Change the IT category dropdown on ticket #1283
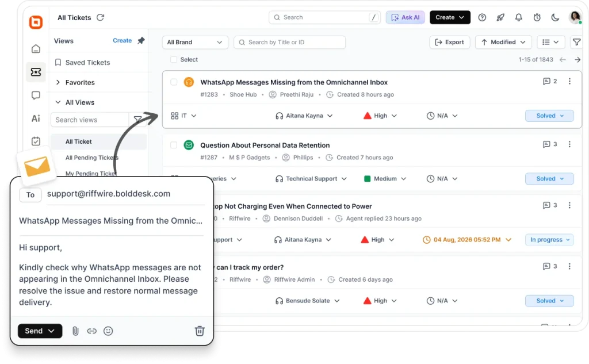The height and width of the screenshot is (364, 589). point(183,116)
